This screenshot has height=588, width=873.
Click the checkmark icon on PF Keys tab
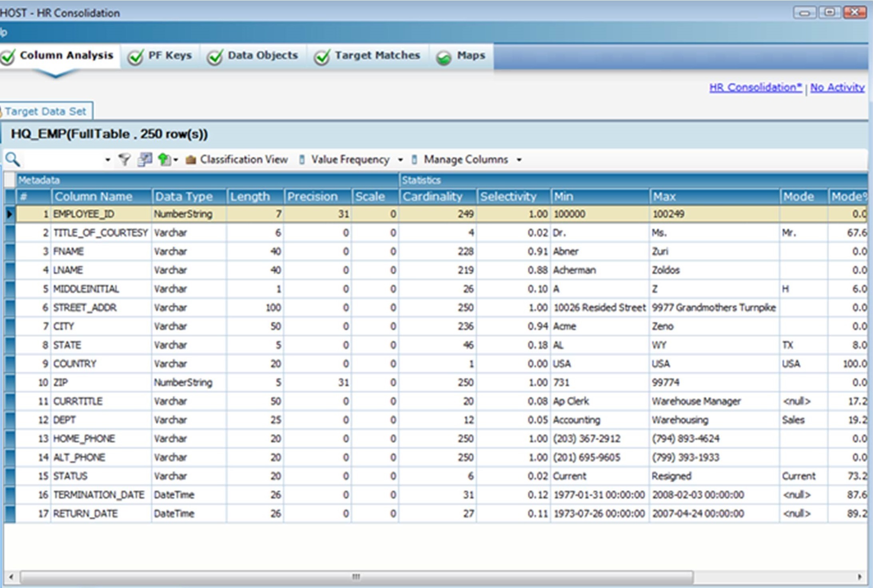pyautogui.click(x=136, y=57)
